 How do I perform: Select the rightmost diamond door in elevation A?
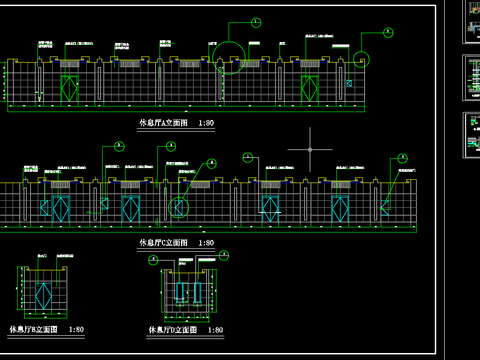(x=309, y=89)
